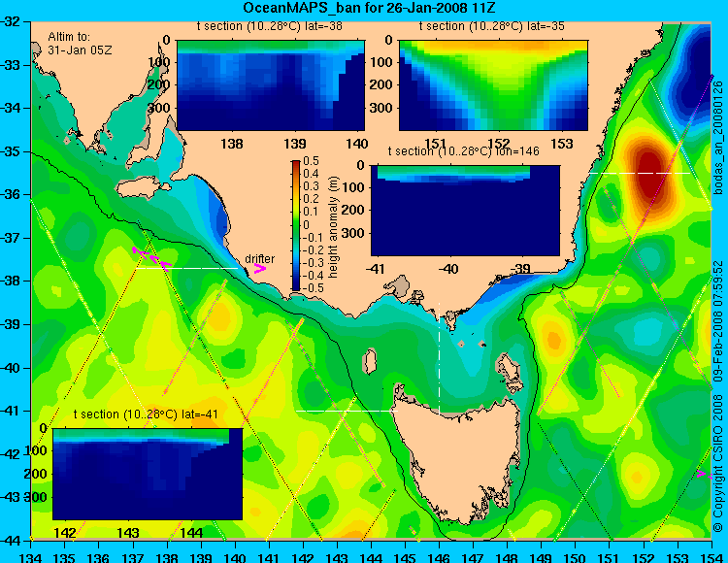Click the 'height anomaly (m)' axis label

coord(333,227)
